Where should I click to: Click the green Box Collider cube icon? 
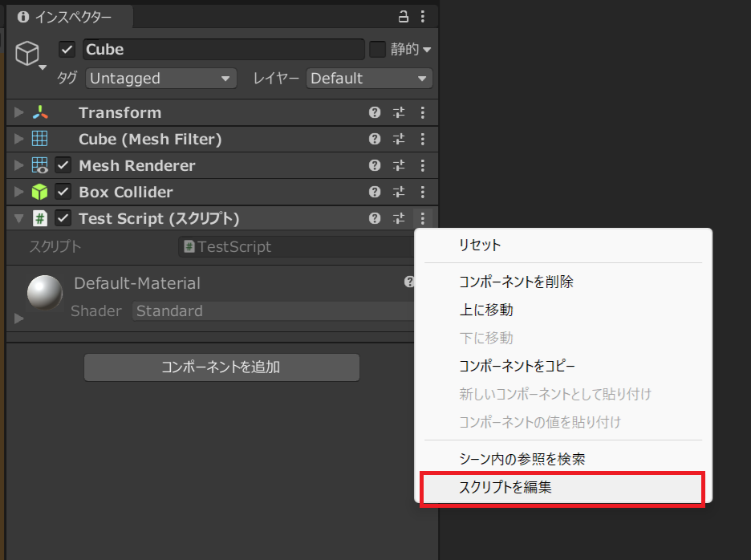[x=40, y=192]
